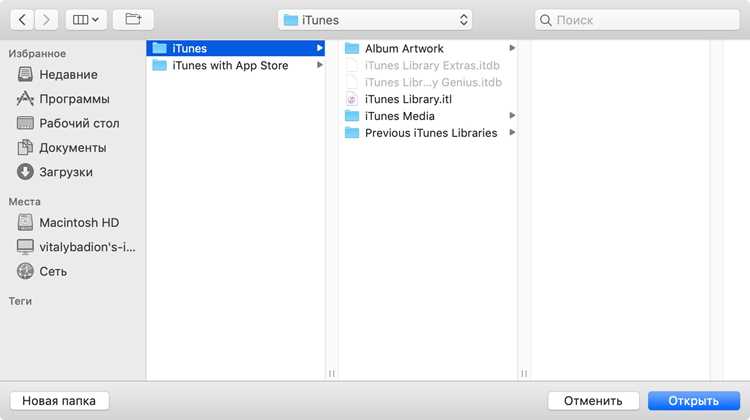Image resolution: width=750 pixels, height=420 pixels.
Task: Select the iTunes with App Store folder
Action: (x=235, y=66)
